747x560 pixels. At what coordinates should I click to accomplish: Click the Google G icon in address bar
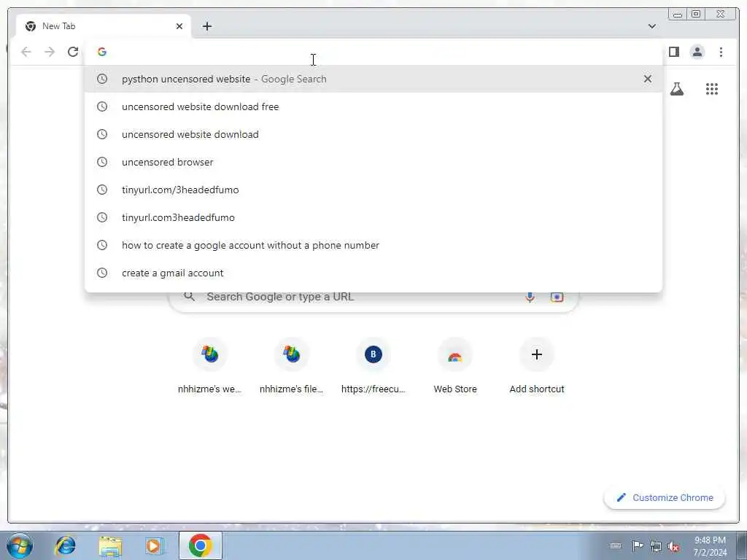click(102, 52)
